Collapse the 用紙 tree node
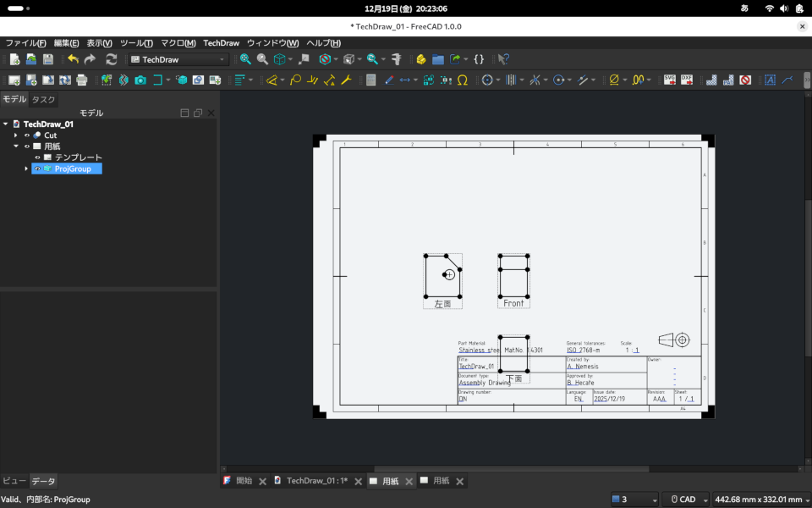The height and width of the screenshot is (508, 812). (16, 146)
